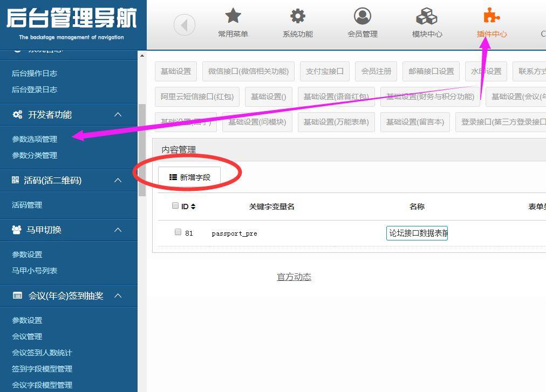Viewport: 546px width, 392px height.
Task: Select 基础设置(留言本) tab
Action: pos(415,122)
